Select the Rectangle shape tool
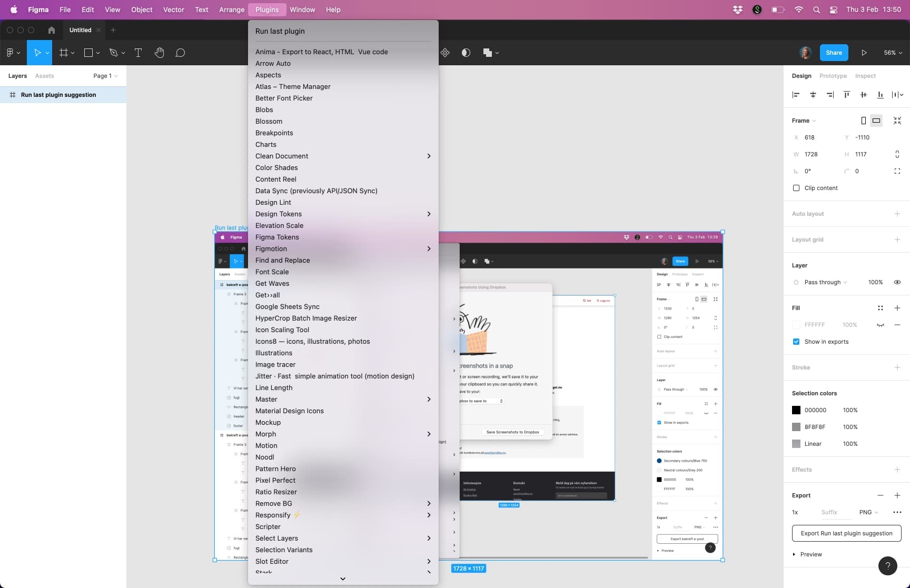This screenshot has width=910, height=588. click(x=88, y=53)
